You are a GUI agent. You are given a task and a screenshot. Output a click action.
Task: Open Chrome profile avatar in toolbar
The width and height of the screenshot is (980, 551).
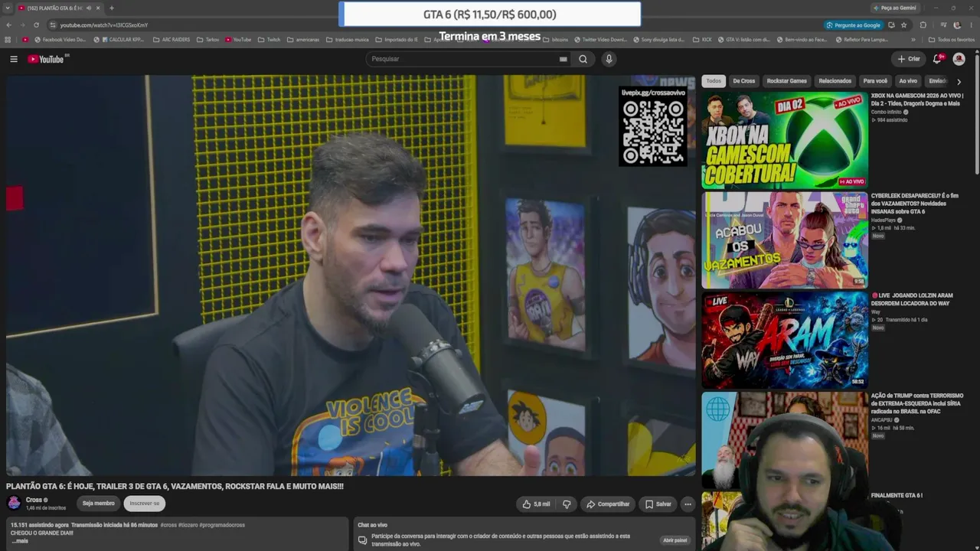pyautogui.click(x=957, y=25)
